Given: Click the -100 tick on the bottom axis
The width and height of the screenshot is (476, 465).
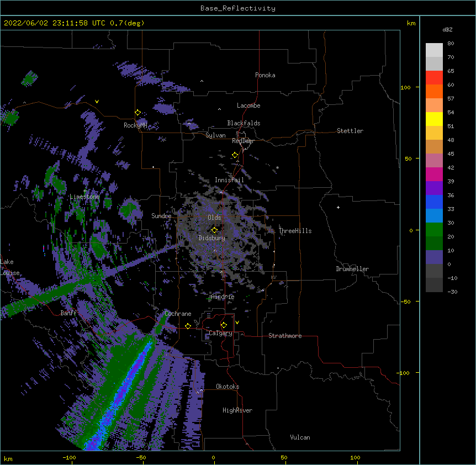Looking at the screenshot, I should click(70, 457).
